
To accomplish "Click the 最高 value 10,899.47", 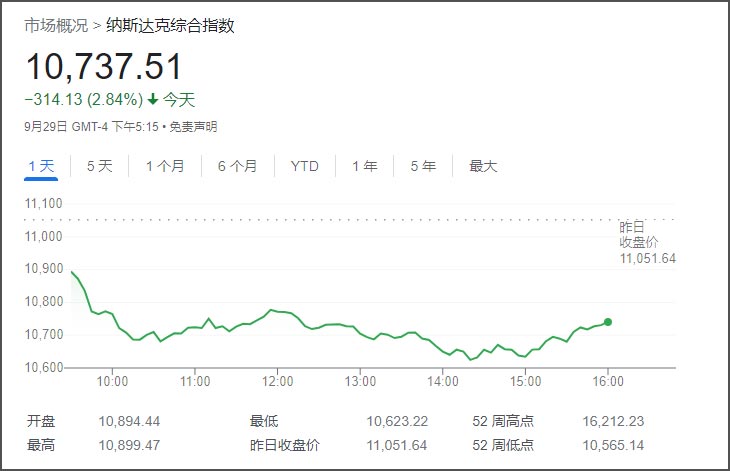I will click(129, 445).
